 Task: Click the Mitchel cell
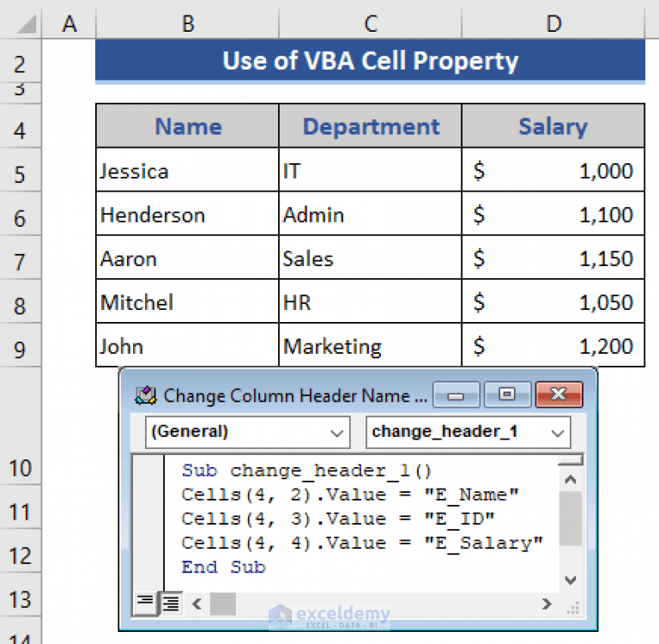(187, 301)
